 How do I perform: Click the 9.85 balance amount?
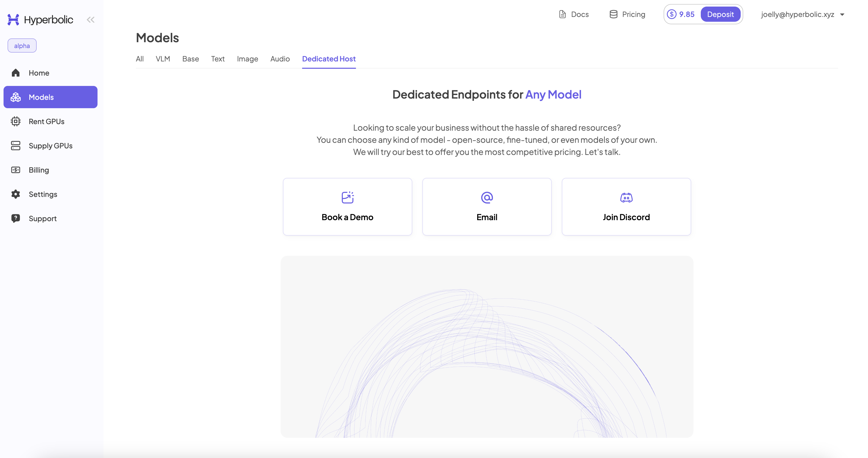pos(687,14)
